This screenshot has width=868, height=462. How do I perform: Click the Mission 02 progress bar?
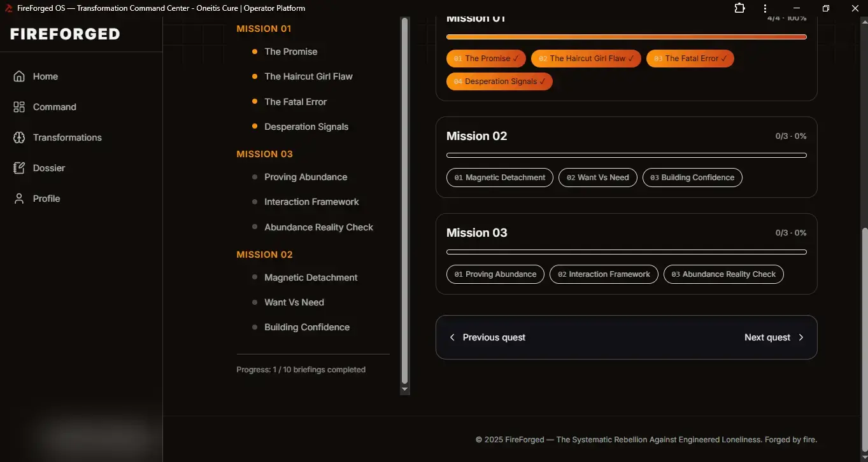click(626, 155)
